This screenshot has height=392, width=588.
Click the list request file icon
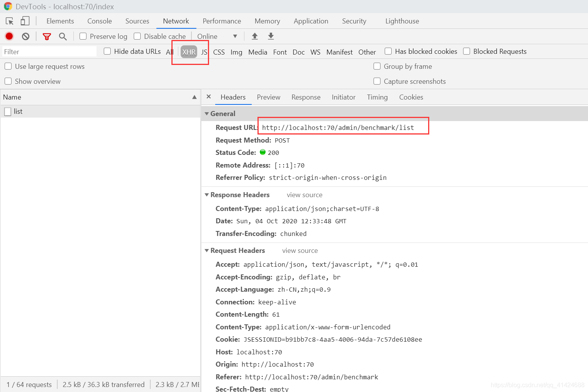pos(8,111)
